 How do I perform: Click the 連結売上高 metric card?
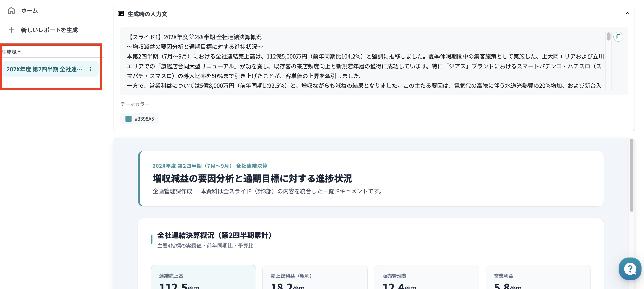pos(203,277)
